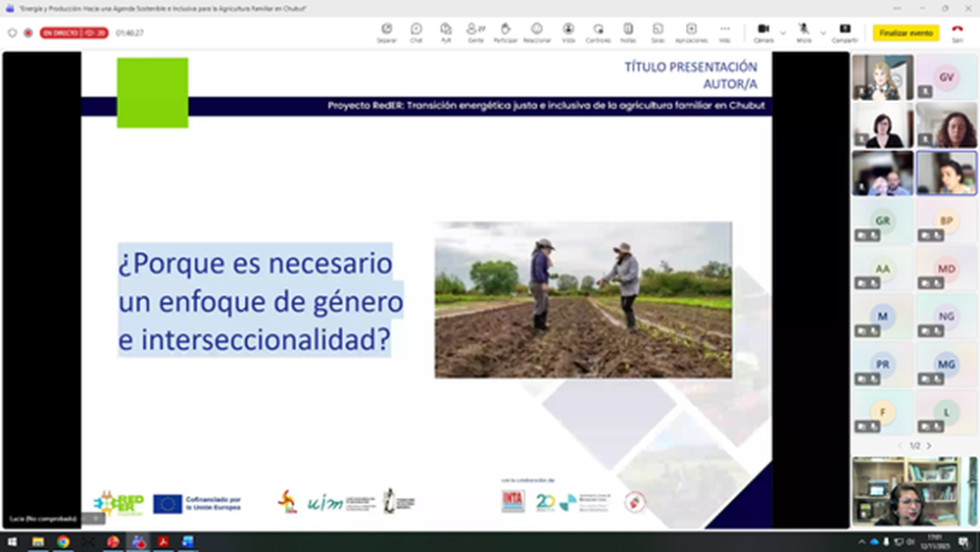Open the Reaccionar emoji reactions
Image resolution: width=980 pixels, height=552 pixels.
point(537,32)
